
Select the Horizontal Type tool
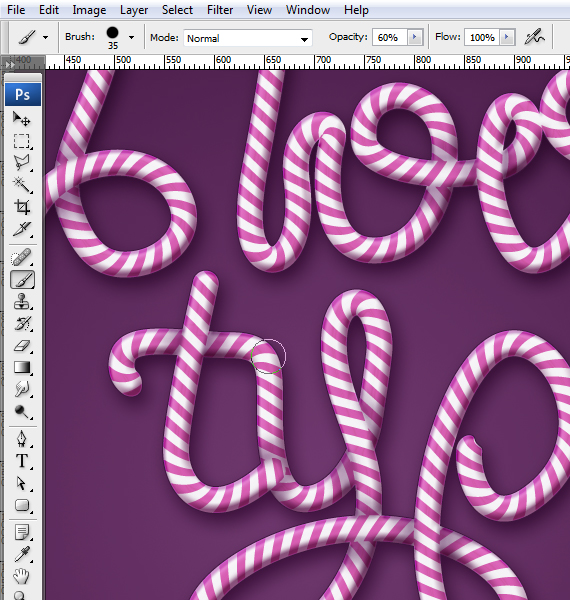click(x=21, y=461)
